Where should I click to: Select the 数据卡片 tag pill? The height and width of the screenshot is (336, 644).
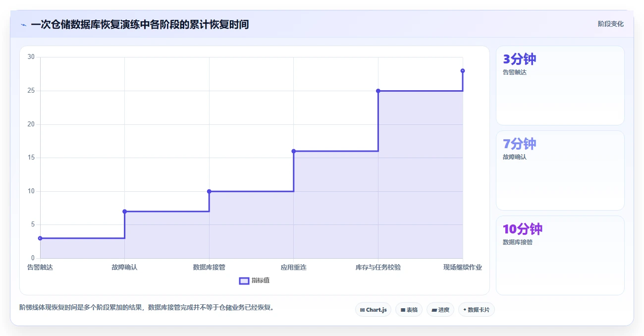pos(476,310)
